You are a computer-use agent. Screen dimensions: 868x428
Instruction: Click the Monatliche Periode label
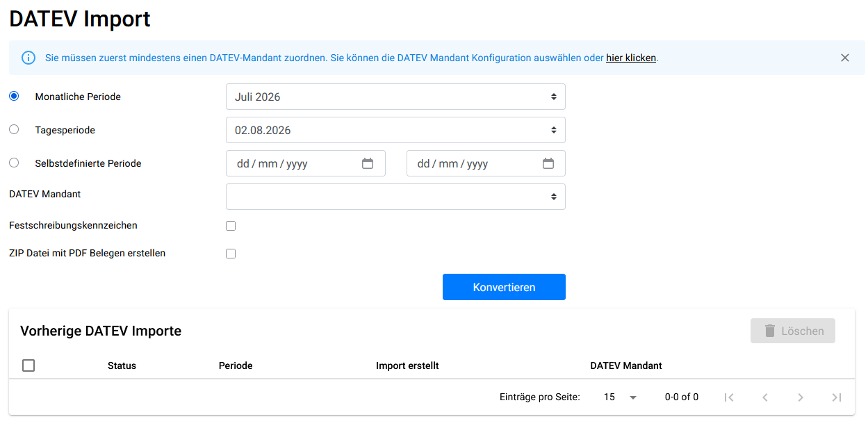point(78,97)
